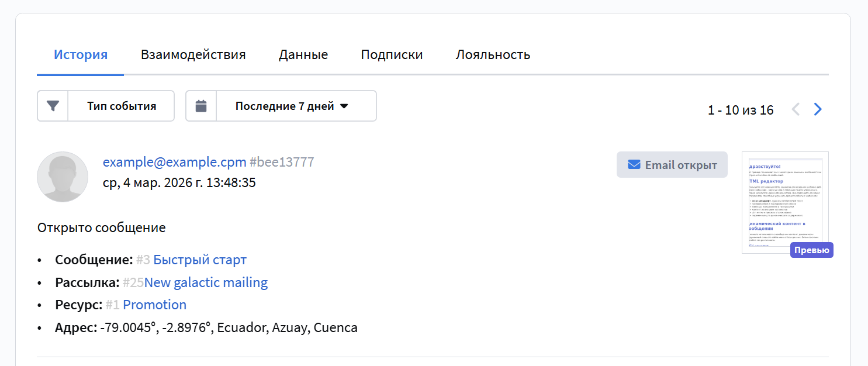Click the Превью badge
The image size is (868, 366).
point(811,250)
